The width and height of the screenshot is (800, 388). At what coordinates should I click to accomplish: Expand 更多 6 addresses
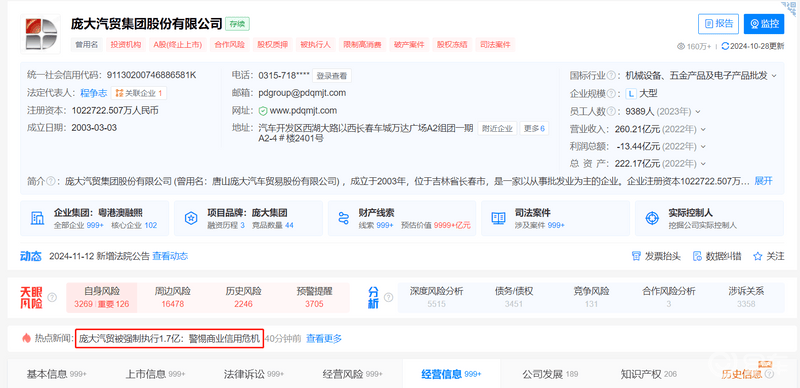click(x=534, y=128)
